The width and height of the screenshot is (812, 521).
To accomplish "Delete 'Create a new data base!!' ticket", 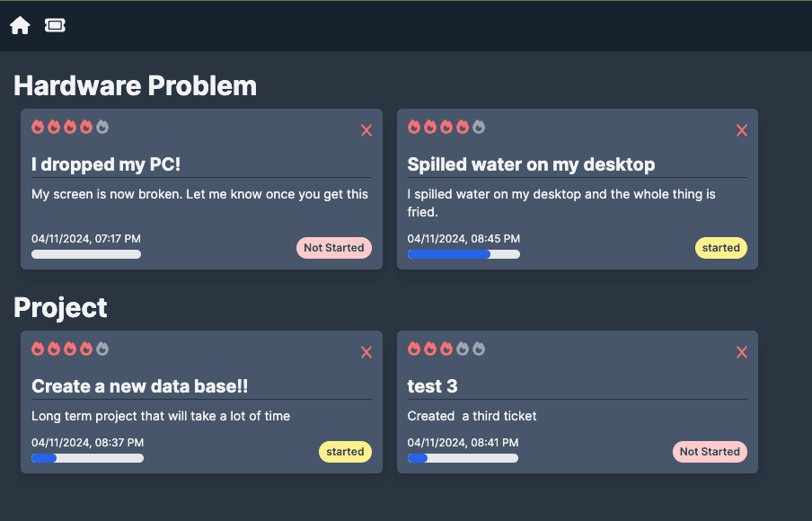I will (366, 352).
